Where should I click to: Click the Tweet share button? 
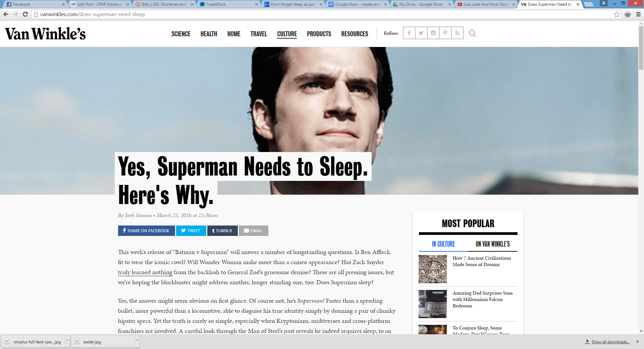coord(191,231)
